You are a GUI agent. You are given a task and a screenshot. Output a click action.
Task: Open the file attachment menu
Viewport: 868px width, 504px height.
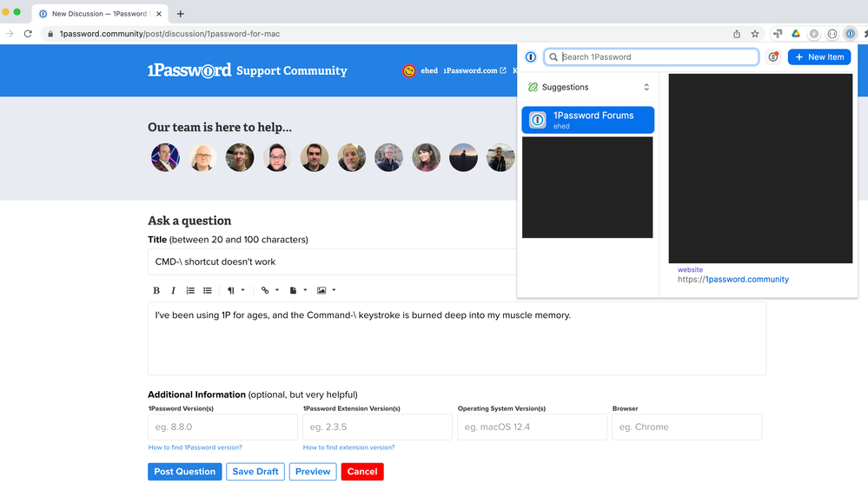pyautogui.click(x=298, y=290)
